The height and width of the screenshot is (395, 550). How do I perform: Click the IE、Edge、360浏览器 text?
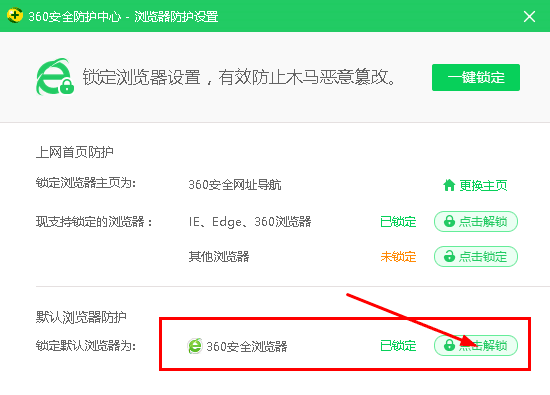click(250, 222)
